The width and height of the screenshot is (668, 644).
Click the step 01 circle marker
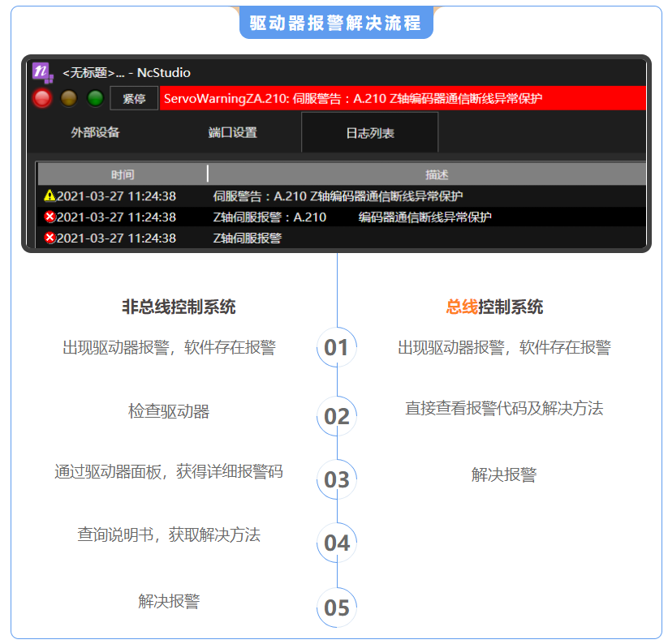coord(336,348)
